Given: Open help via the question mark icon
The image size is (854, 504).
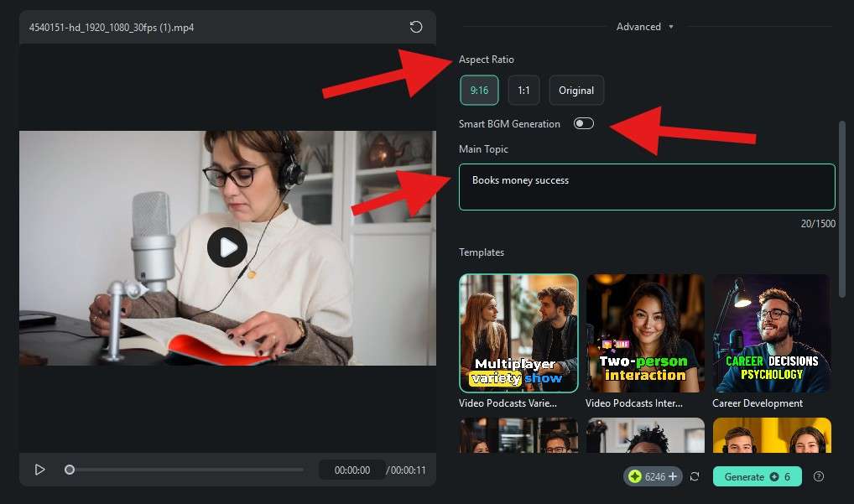Looking at the screenshot, I should click(818, 477).
